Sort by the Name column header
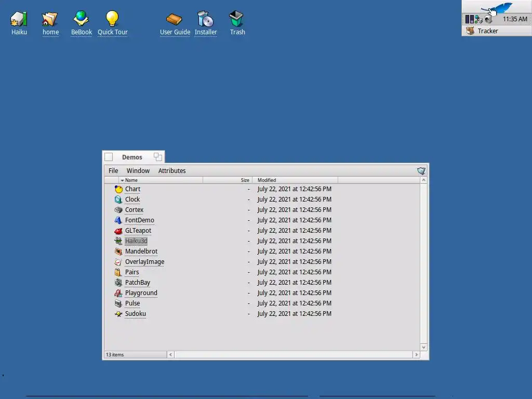Image resolution: width=532 pixels, height=399 pixels. (x=161, y=180)
